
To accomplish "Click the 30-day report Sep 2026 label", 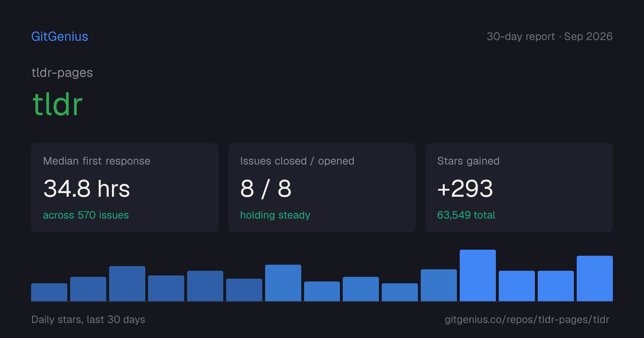I will pos(550,36).
